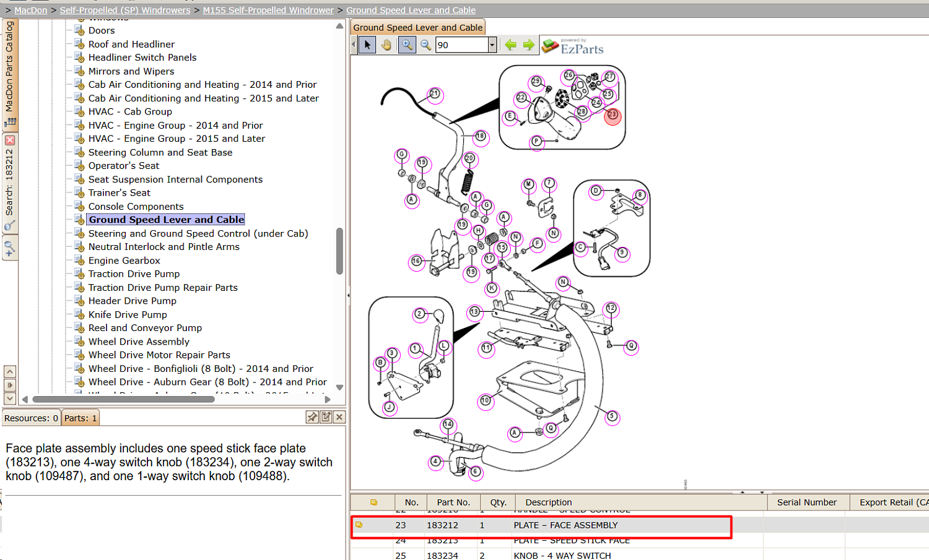The height and width of the screenshot is (560, 929).
Task: Switch to the Resources: 0 tab
Action: [31, 418]
